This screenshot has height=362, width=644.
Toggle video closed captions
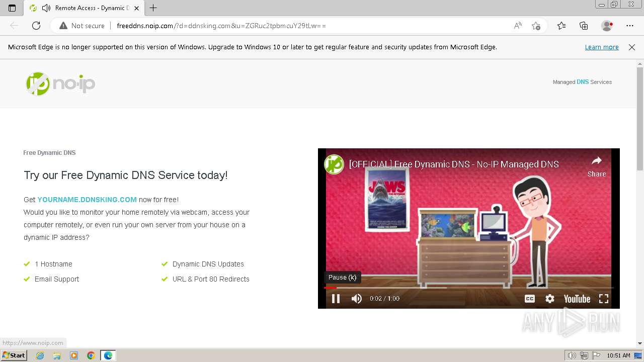point(530,299)
